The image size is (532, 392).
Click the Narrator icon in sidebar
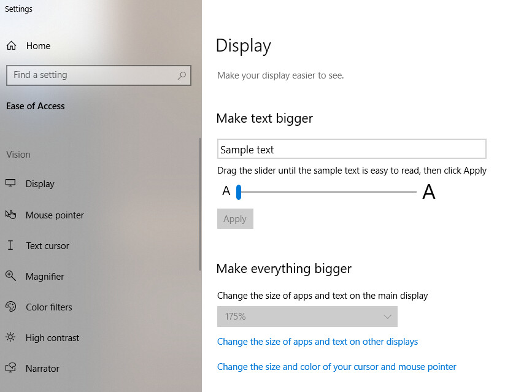pyautogui.click(x=10, y=368)
